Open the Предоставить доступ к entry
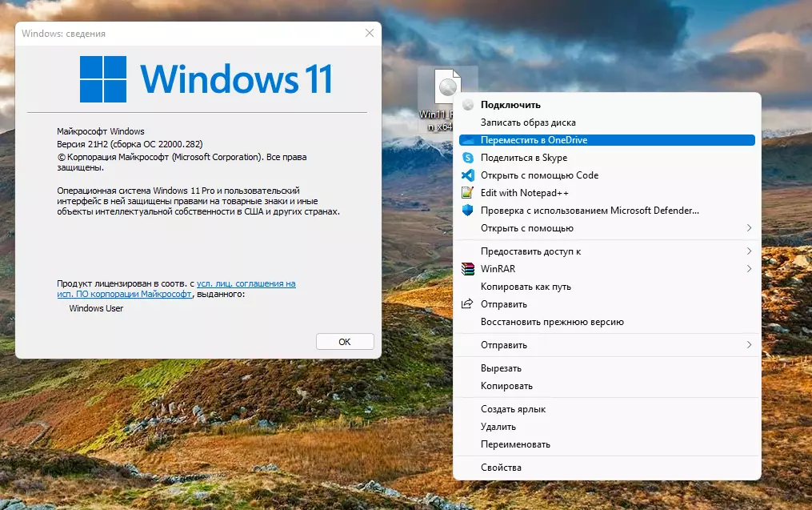812x510 pixels. tap(607, 251)
